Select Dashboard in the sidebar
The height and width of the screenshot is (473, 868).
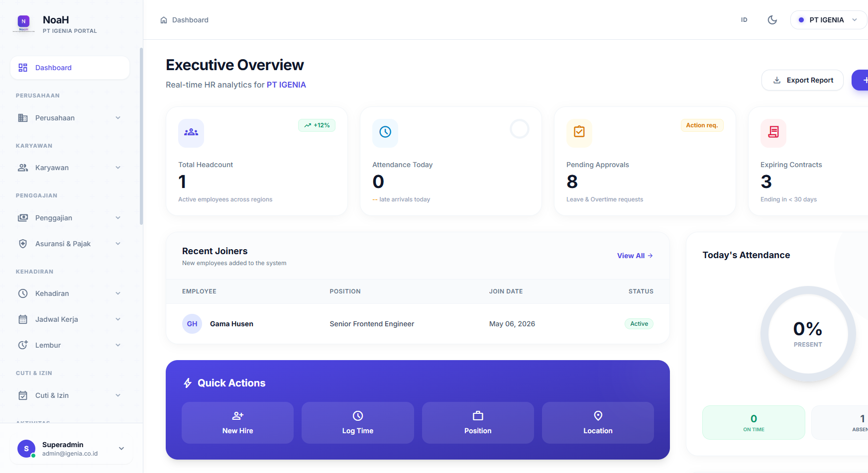[70, 68]
